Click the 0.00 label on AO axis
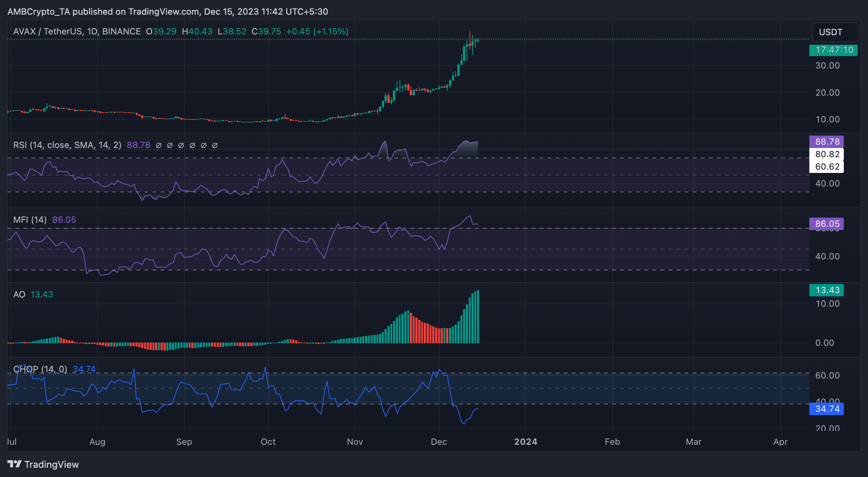The width and height of the screenshot is (868, 477). pos(825,343)
